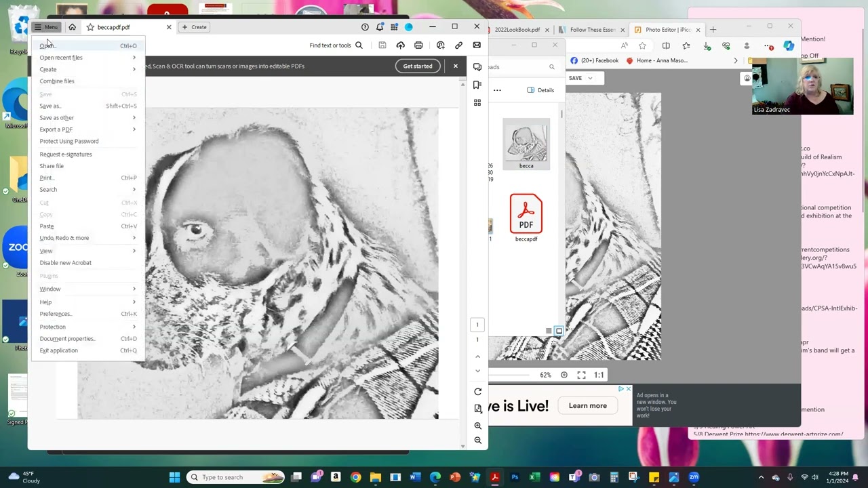
Task: Expand the Create submenu
Action: point(88,69)
